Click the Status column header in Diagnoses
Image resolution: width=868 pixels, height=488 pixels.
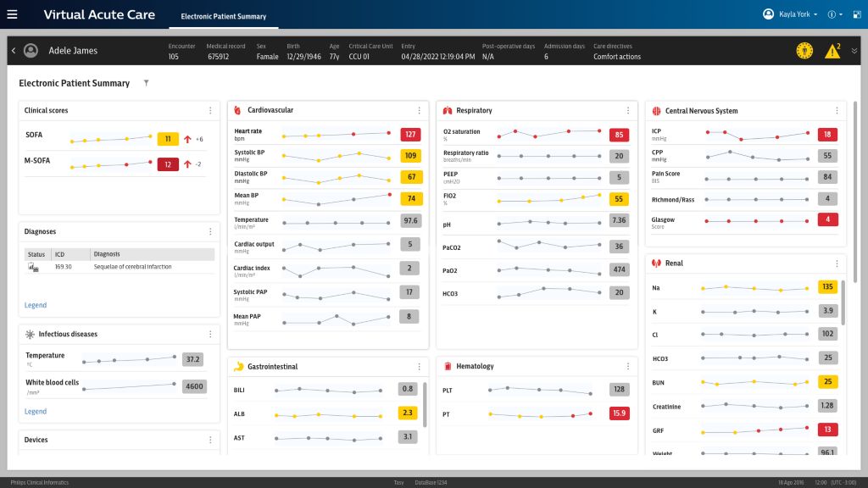[x=36, y=254]
